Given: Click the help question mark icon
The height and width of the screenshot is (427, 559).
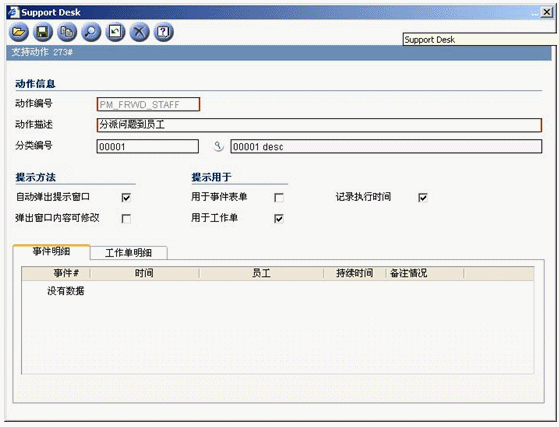Looking at the screenshot, I should coord(164,32).
